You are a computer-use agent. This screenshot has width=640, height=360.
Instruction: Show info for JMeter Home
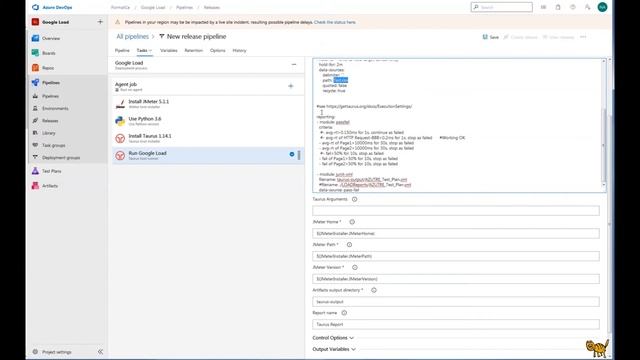[352, 222]
